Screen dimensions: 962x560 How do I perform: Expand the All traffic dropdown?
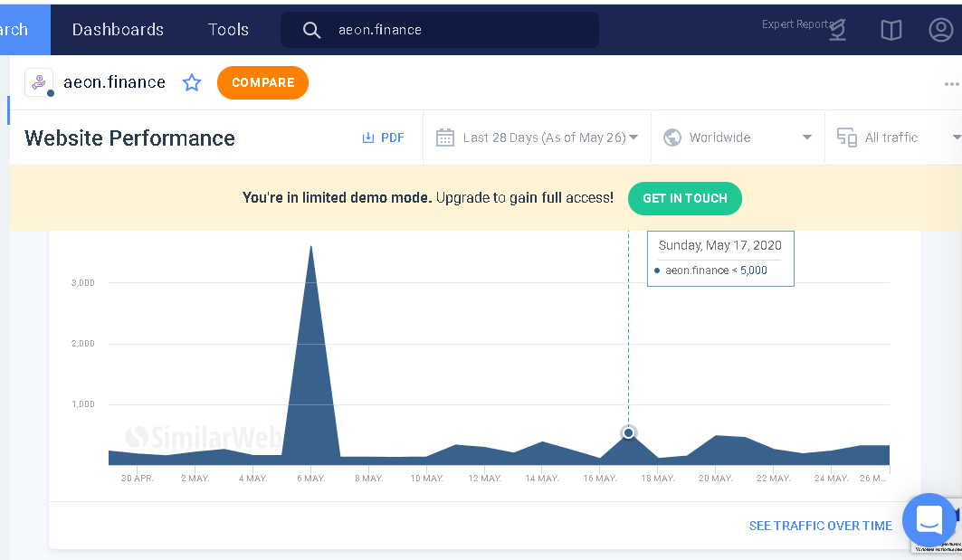pyautogui.click(x=957, y=138)
